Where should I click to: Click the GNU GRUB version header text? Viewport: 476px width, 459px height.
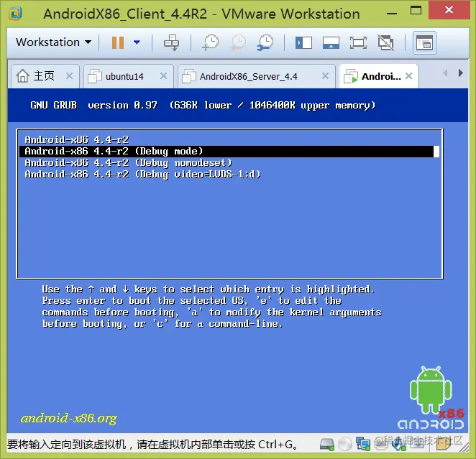tap(203, 105)
